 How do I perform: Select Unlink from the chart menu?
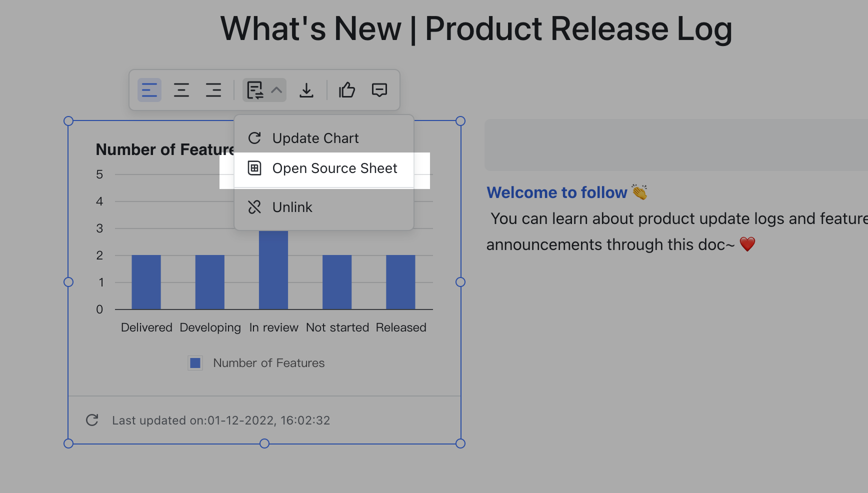coord(292,207)
